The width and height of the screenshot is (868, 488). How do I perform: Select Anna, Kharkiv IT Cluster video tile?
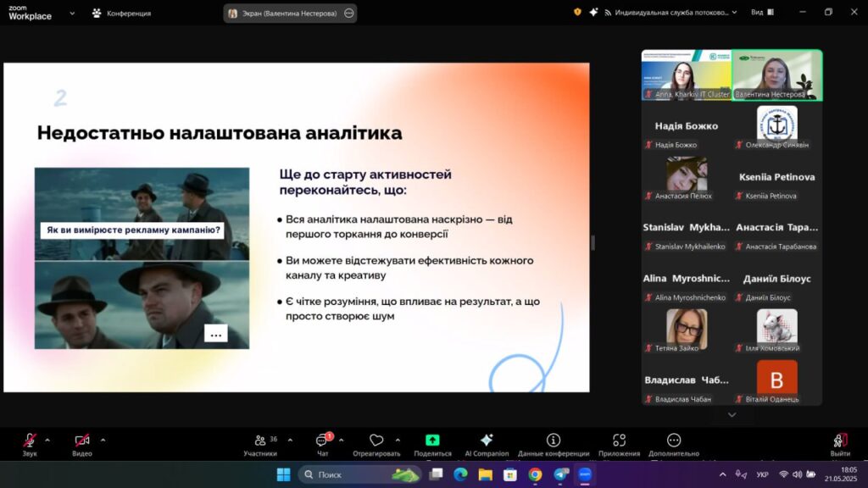[x=687, y=75]
